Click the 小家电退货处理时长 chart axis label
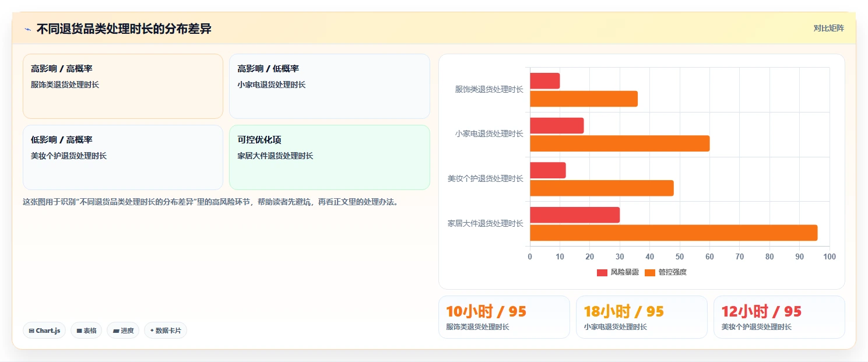This screenshot has width=868, height=362. tap(489, 134)
